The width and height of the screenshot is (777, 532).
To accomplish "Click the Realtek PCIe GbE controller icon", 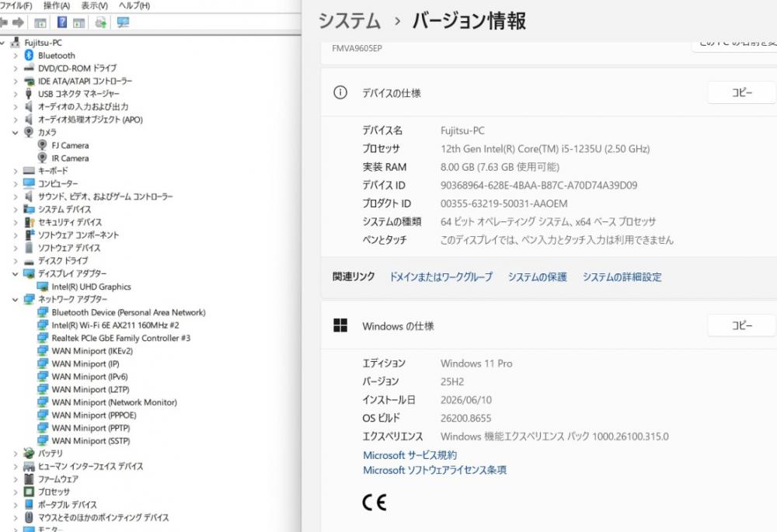I will tap(43, 338).
